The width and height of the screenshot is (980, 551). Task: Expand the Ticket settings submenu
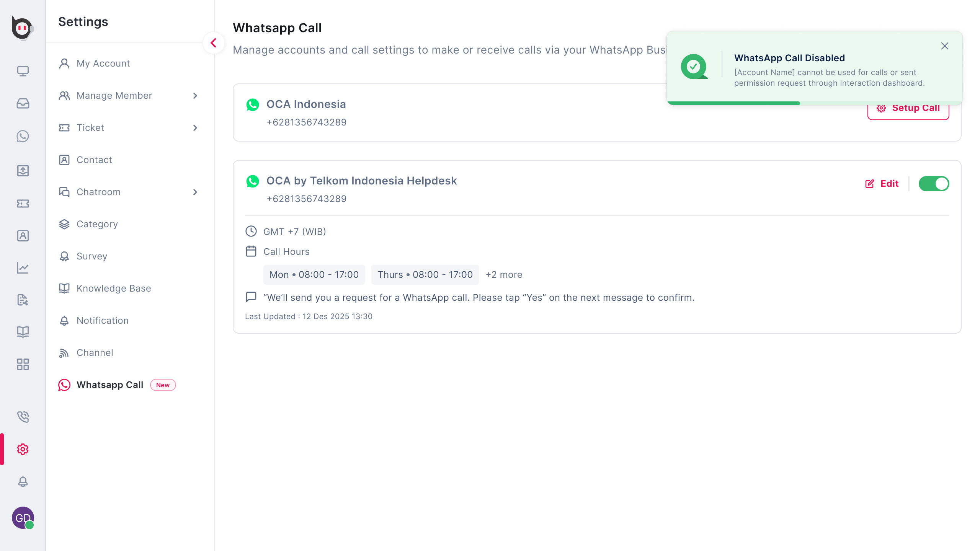pyautogui.click(x=195, y=128)
